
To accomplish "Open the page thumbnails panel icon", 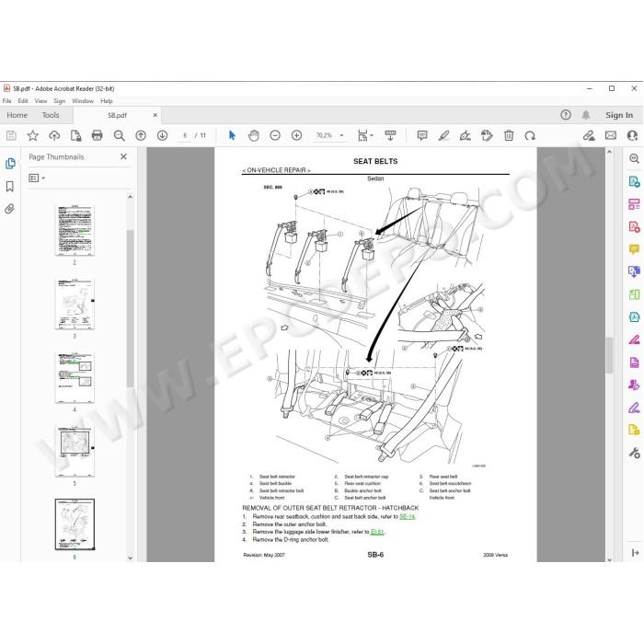I will tap(10, 164).
